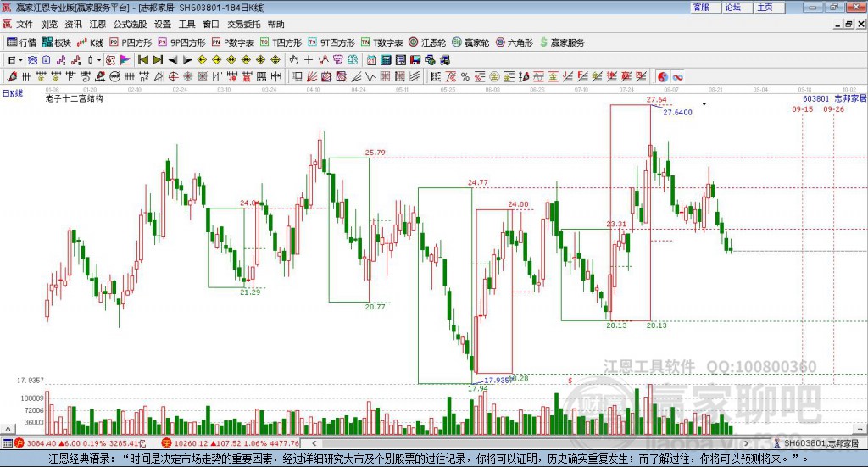Viewport: 868px width, 467px height.
Task: Open the black dropdown triangle near 27.64
Action: click(704, 104)
